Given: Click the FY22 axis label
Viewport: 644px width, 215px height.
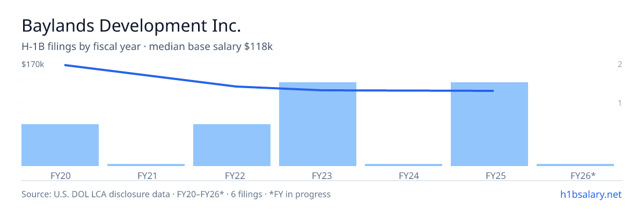Looking at the screenshot, I should [232, 175].
